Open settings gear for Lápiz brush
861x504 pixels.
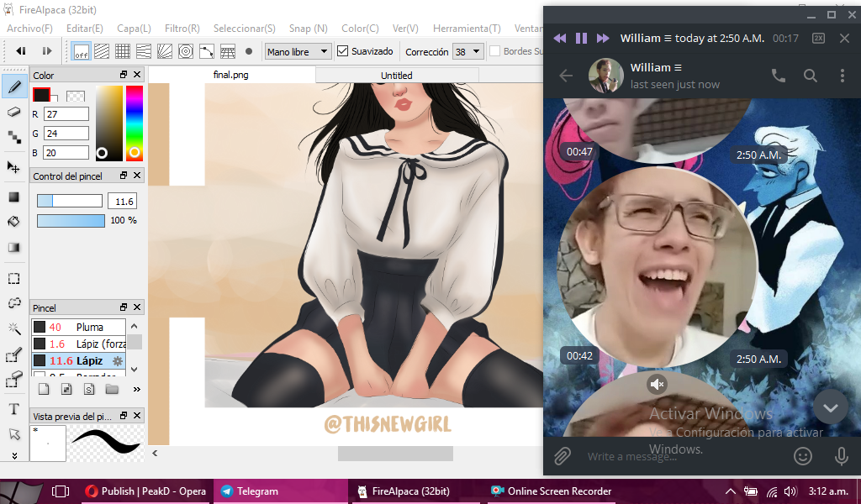[x=117, y=361]
